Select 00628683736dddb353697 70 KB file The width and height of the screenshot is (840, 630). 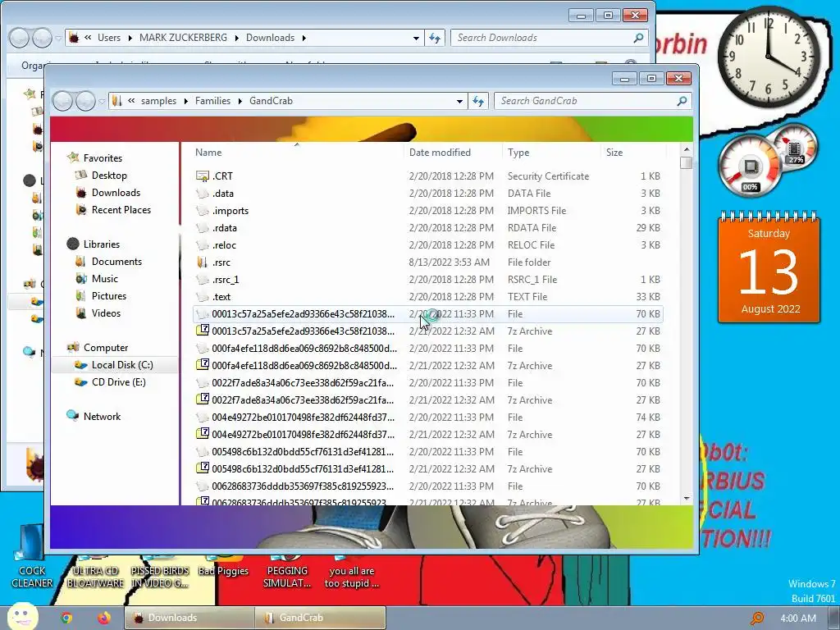pos(428,486)
